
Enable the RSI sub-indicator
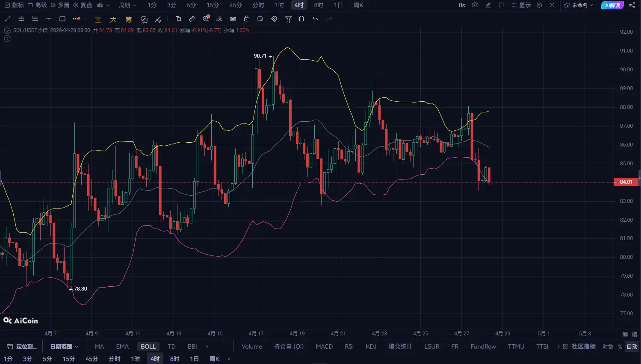click(349, 346)
